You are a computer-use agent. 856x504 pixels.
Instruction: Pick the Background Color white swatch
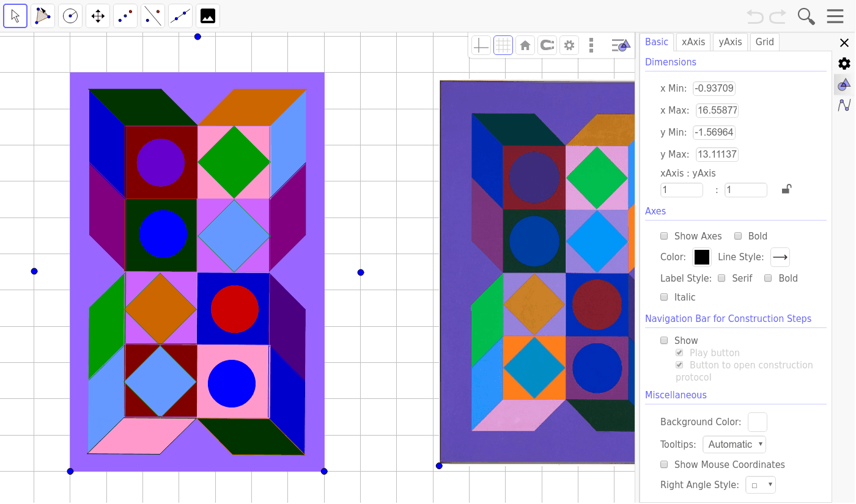coord(758,422)
